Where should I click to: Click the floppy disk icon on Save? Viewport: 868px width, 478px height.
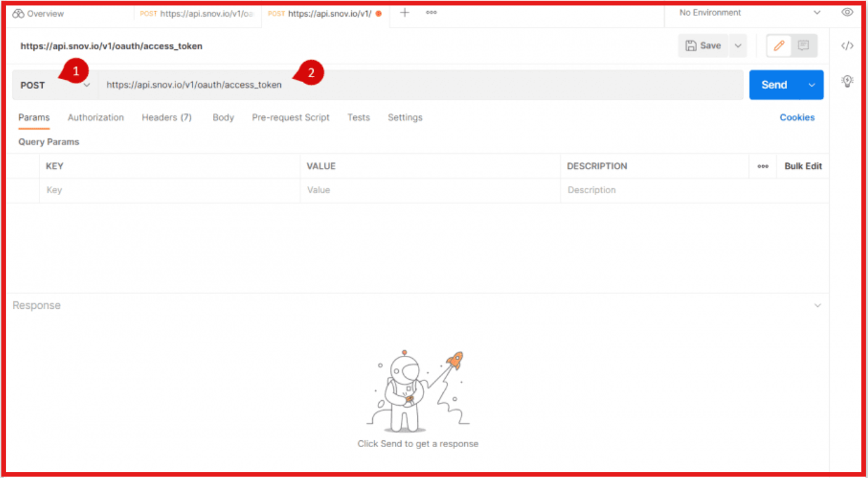(x=691, y=46)
